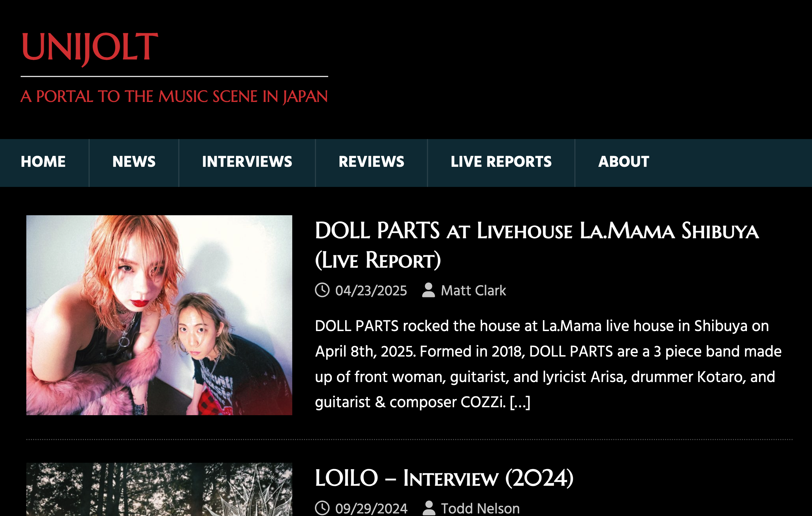Open the Live Reports page

pyautogui.click(x=501, y=162)
